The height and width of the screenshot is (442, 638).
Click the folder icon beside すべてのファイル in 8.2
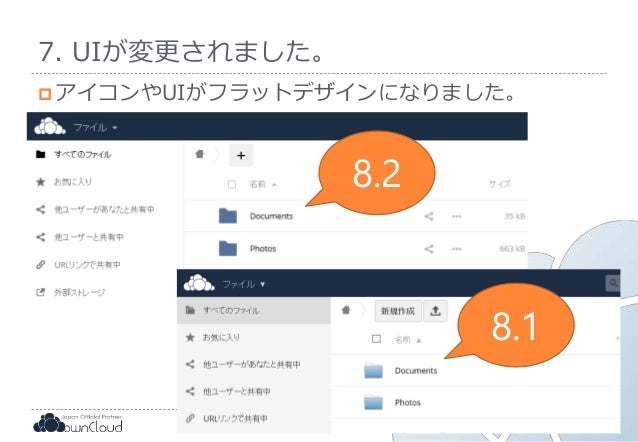pos(40,154)
